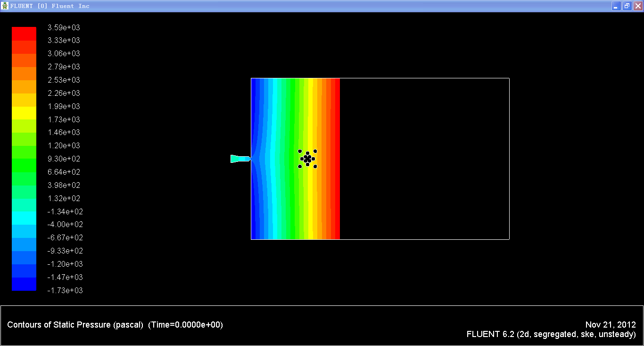Click the title bar text FLUENT [0] Fluent Inc
644x346 pixels.
tap(50, 6)
